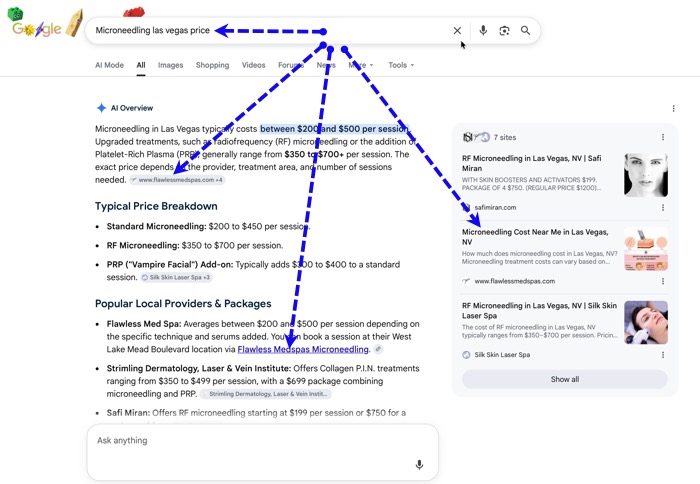This screenshot has width=700, height=484.
Task: Open the Silk Skin Laser Spa +3 source chip
Action: point(176,277)
